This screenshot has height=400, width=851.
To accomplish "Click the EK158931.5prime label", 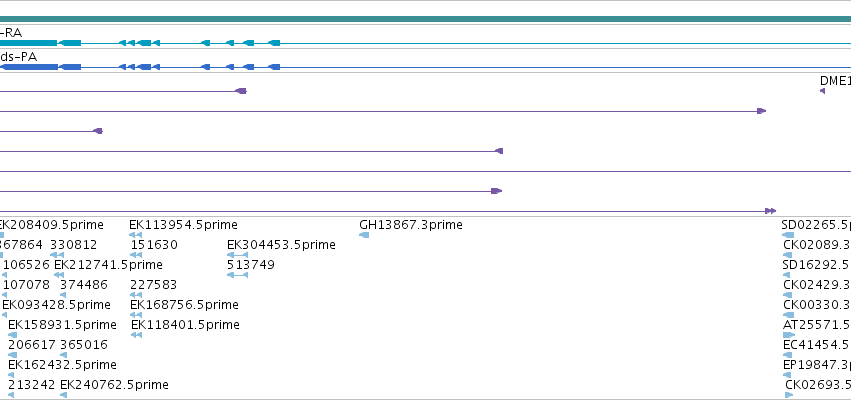I will pos(62,325).
